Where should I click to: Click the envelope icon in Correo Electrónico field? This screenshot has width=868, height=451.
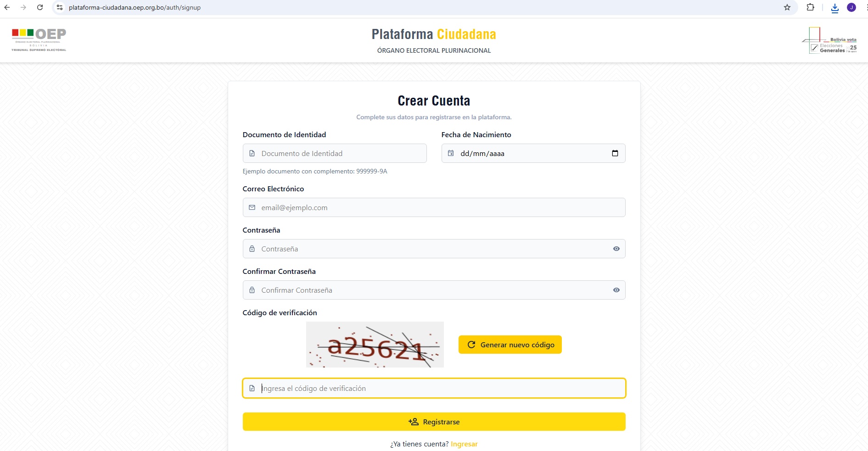(x=252, y=207)
